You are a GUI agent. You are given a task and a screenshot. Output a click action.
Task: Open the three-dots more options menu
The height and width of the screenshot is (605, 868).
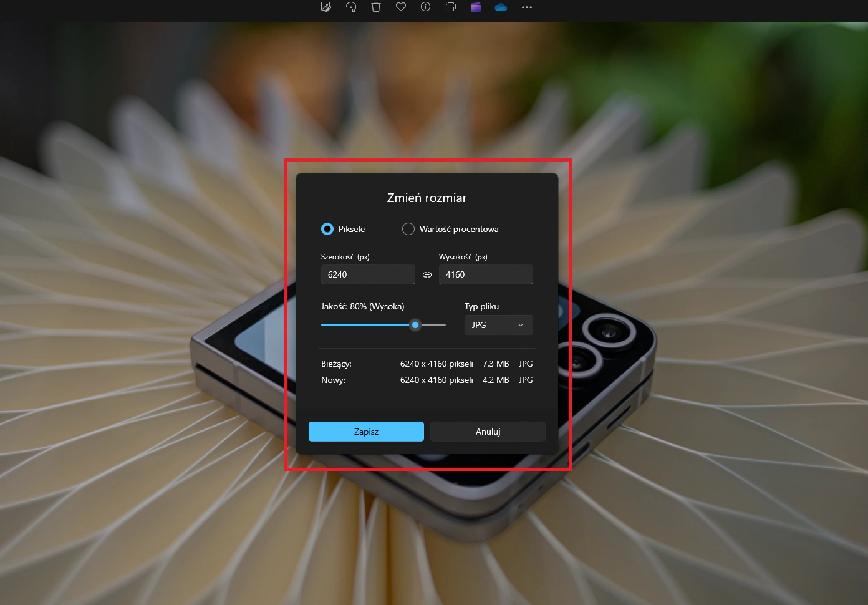pyautogui.click(x=527, y=7)
